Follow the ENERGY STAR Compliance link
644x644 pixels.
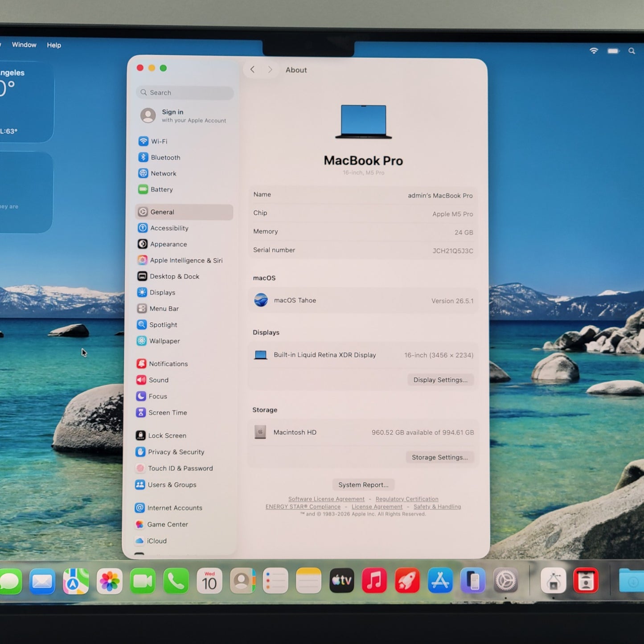[x=303, y=507]
